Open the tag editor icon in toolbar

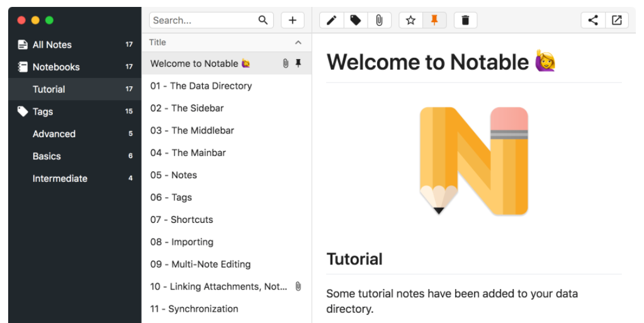coord(355,20)
